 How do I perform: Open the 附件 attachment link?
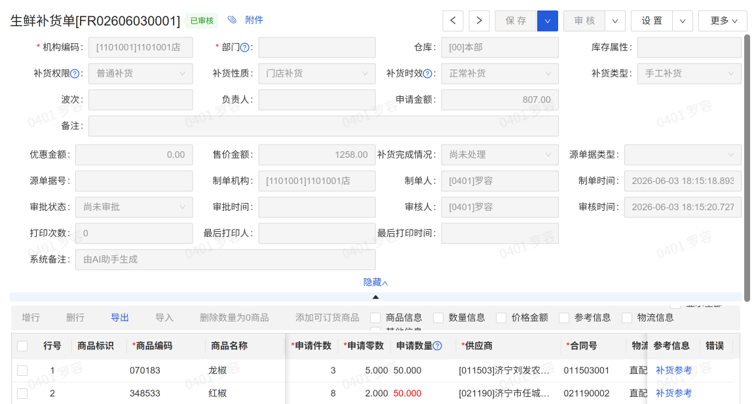(x=254, y=20)
